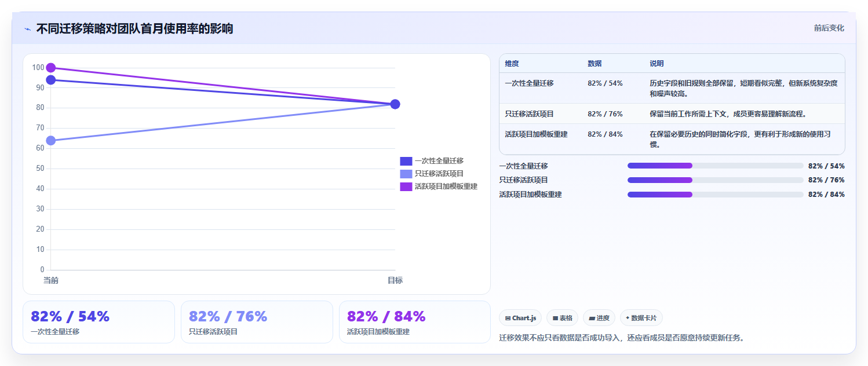
Task: Click the small icon in the Chart.js chip
Action: 508,318
